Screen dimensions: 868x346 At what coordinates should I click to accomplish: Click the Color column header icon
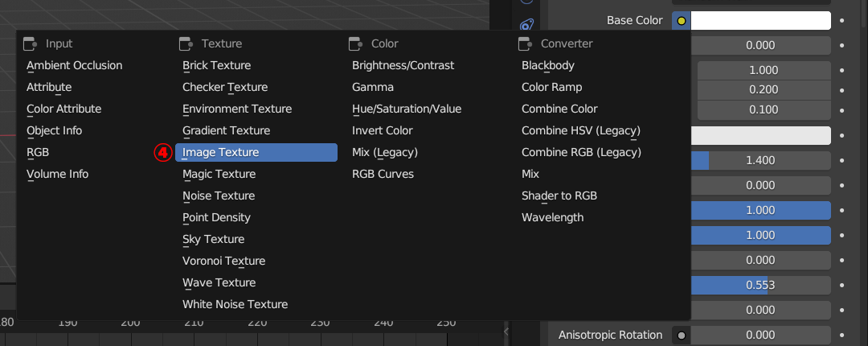click(x=356, y=43)
